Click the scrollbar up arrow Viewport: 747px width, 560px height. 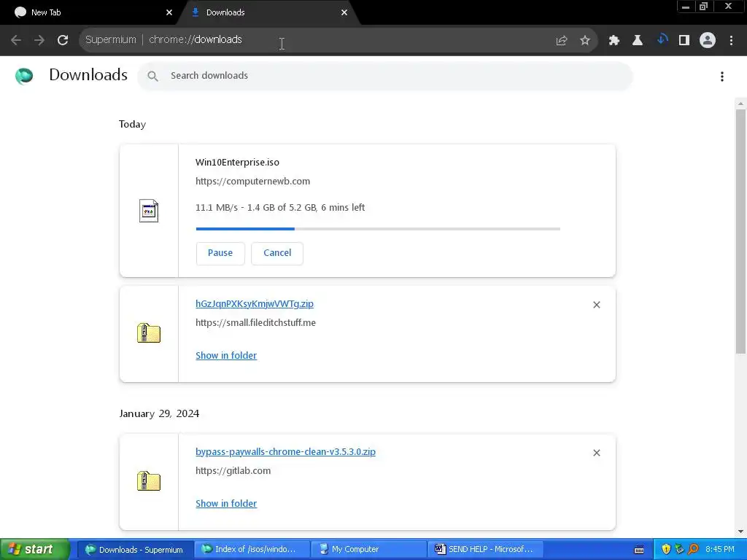coord(740,104)
